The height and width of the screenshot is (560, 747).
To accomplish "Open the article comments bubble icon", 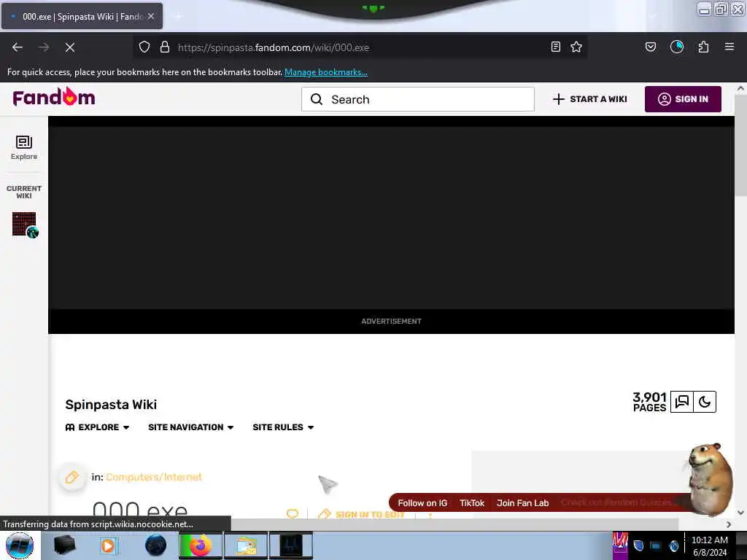I will click(x=293, y=513).
